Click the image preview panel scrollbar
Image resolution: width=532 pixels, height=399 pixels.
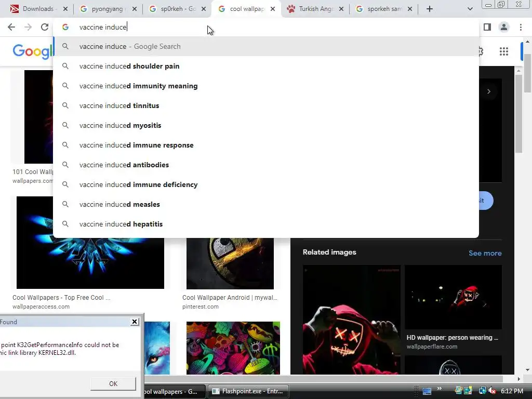point(518,114)
